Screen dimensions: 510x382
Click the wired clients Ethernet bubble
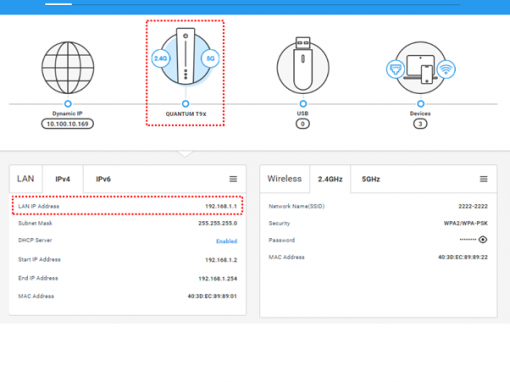(395, 69)
